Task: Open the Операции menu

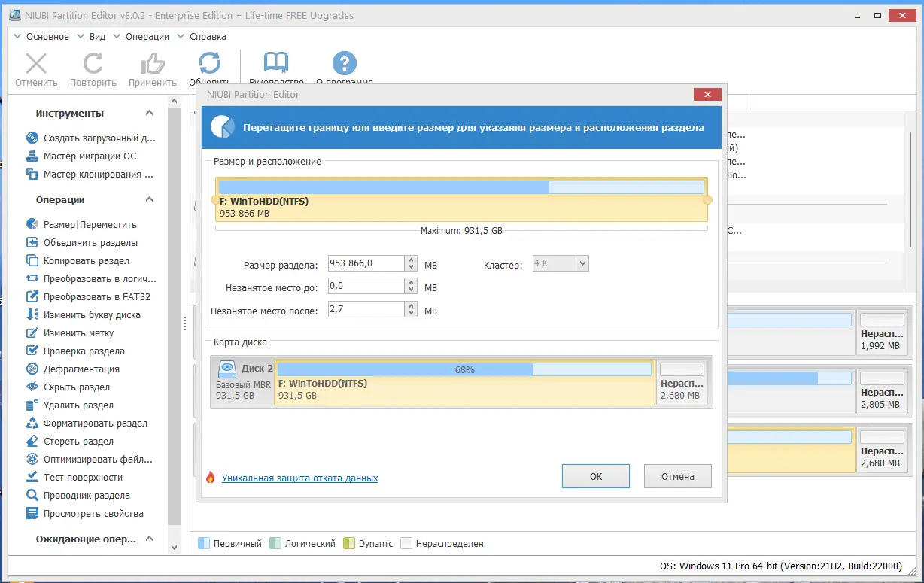Action: [147, 36]
